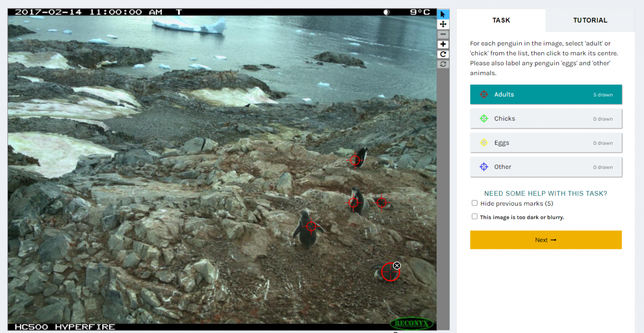
Task: Click the 'For each penguin in the image' instructions
Action: coord(544,58)
